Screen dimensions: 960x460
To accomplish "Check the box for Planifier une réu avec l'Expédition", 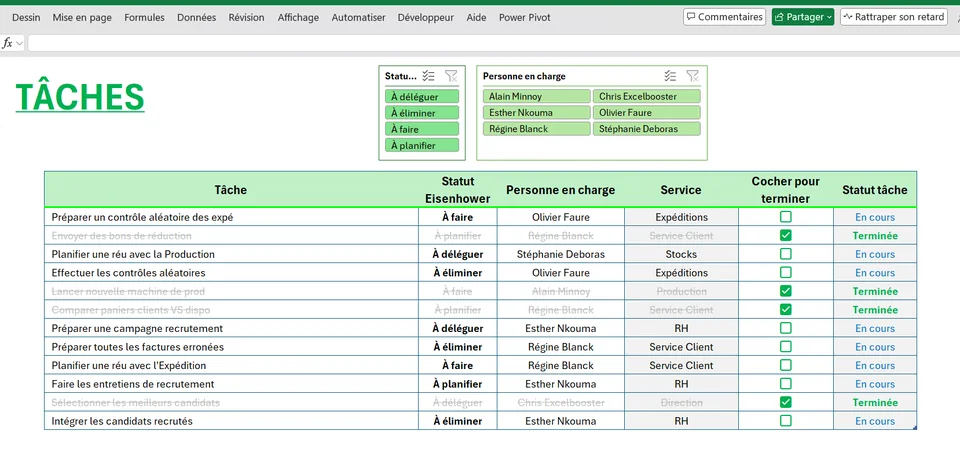I will pyautogui.click(x=786, y=365).
